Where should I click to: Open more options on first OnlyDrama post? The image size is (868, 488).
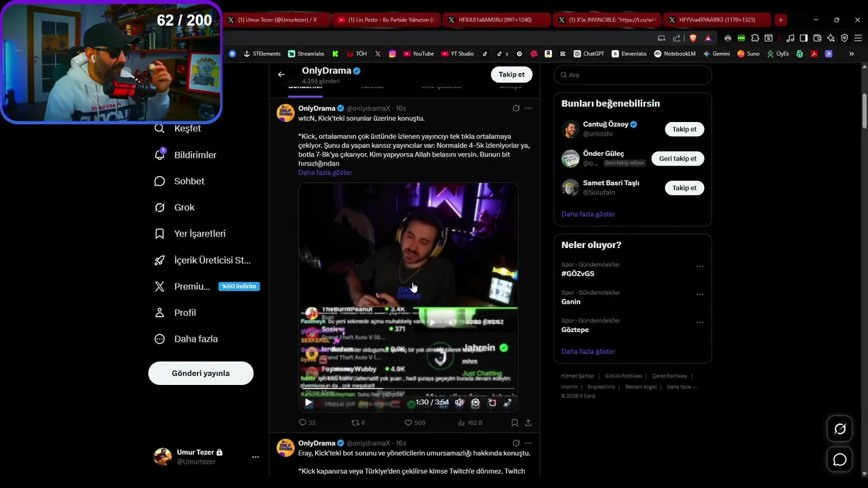tap(528, 108)
